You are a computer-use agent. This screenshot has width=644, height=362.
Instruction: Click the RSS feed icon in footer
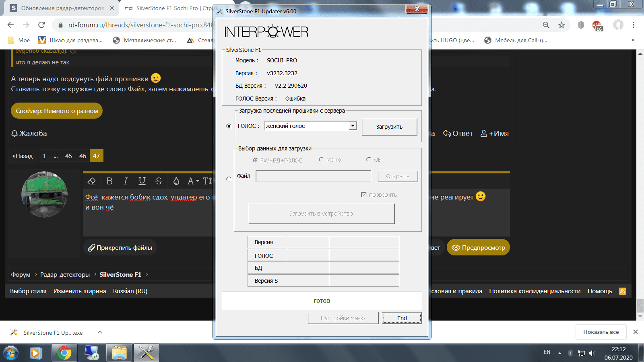coord(623,291)
